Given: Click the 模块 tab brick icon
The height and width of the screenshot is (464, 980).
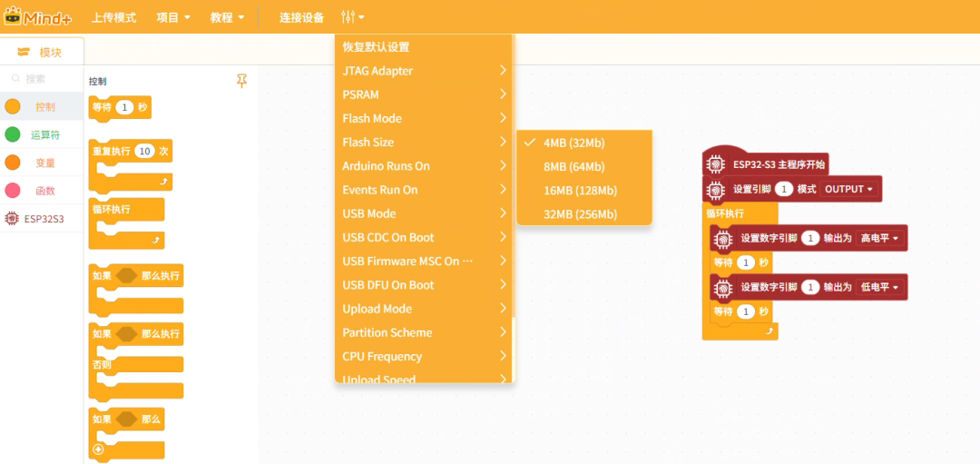Looking at the screenshot, I should pyautogui.click(x=24, y=53).
